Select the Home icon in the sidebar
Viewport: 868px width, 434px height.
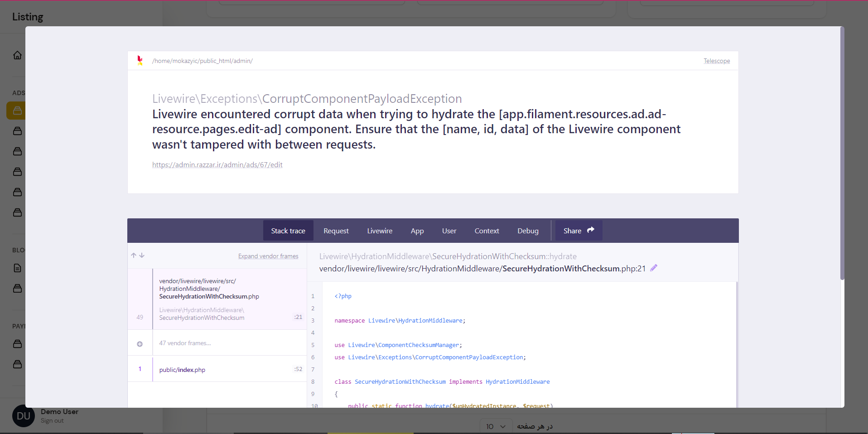coord(17,55)
